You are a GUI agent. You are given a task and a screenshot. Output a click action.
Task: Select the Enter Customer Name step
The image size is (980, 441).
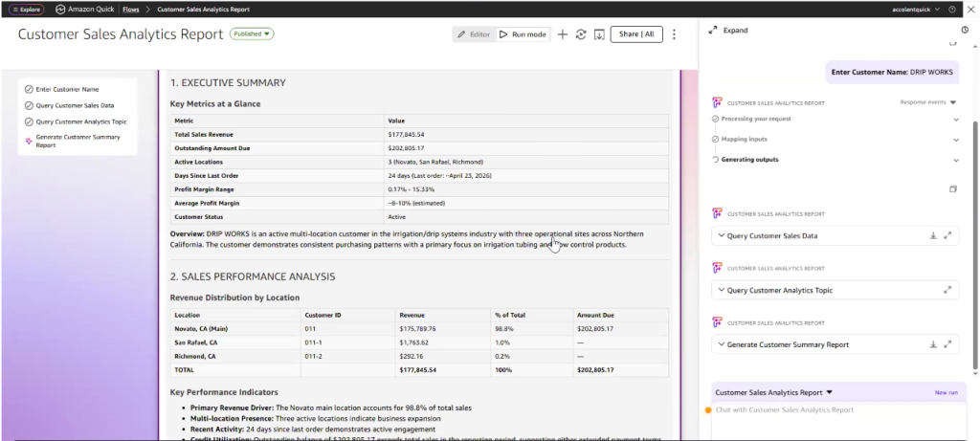click(x=67, y=89)
